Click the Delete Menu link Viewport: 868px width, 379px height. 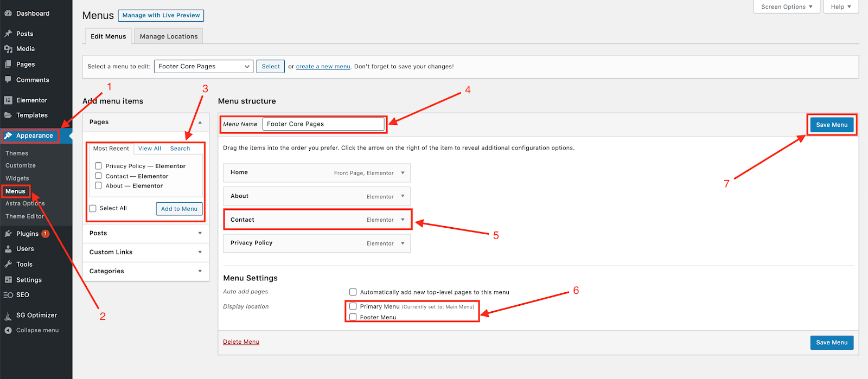(241, 342)
